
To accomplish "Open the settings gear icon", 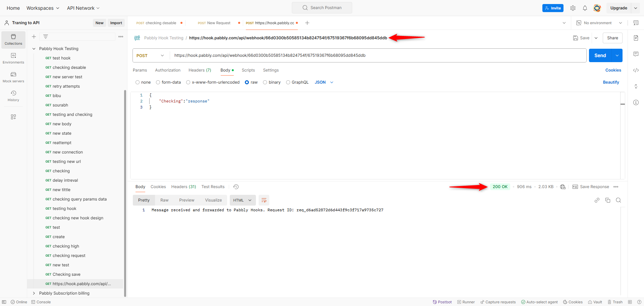I will point(573,8).
